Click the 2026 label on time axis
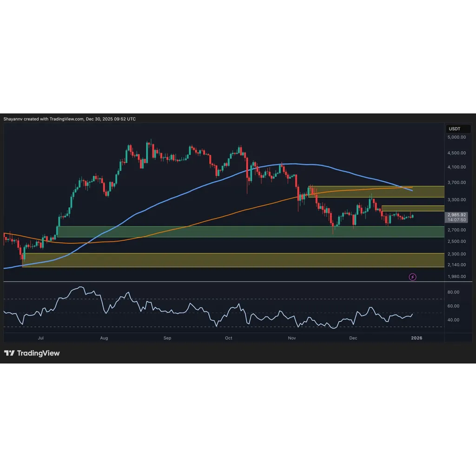Image resolution: width=476 pixels, height=476 pixels. [416, 338]
